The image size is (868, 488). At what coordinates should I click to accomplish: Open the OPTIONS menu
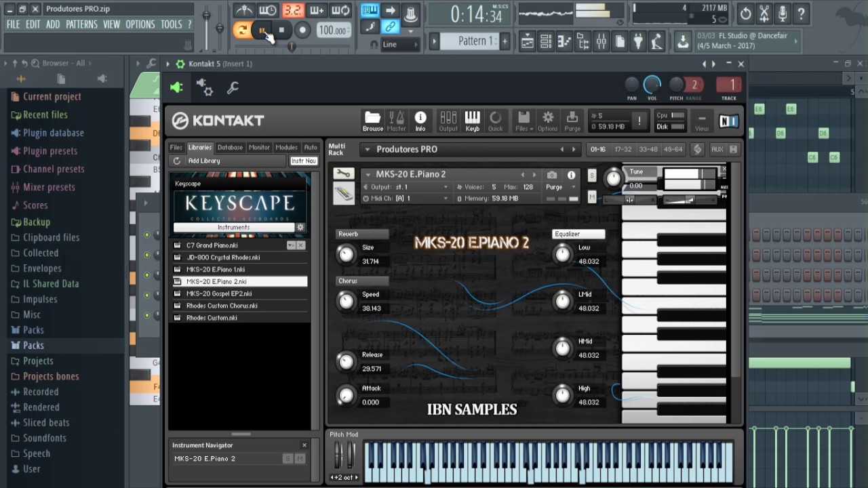pyautogui.click(x=140, y=24)
